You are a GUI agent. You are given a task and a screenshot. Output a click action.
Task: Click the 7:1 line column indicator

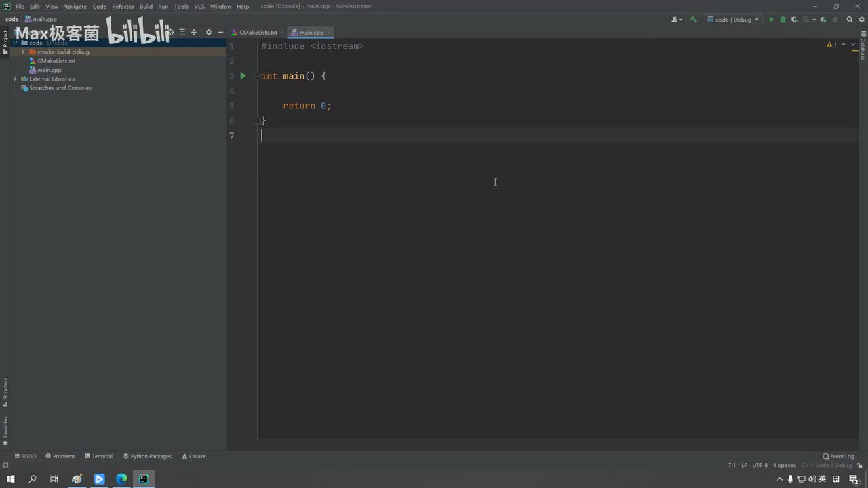click(732, 466)
